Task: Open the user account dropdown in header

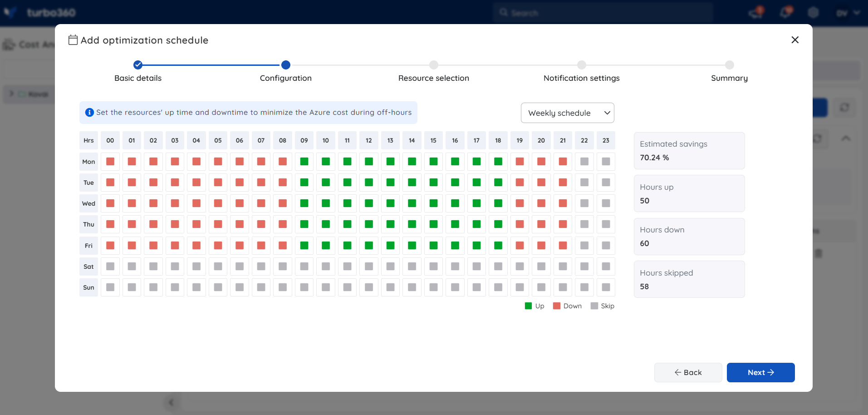Action: coord(848,13)
